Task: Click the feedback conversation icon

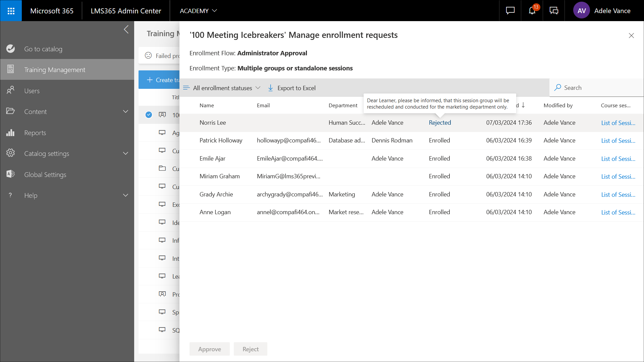Action: 554,11
